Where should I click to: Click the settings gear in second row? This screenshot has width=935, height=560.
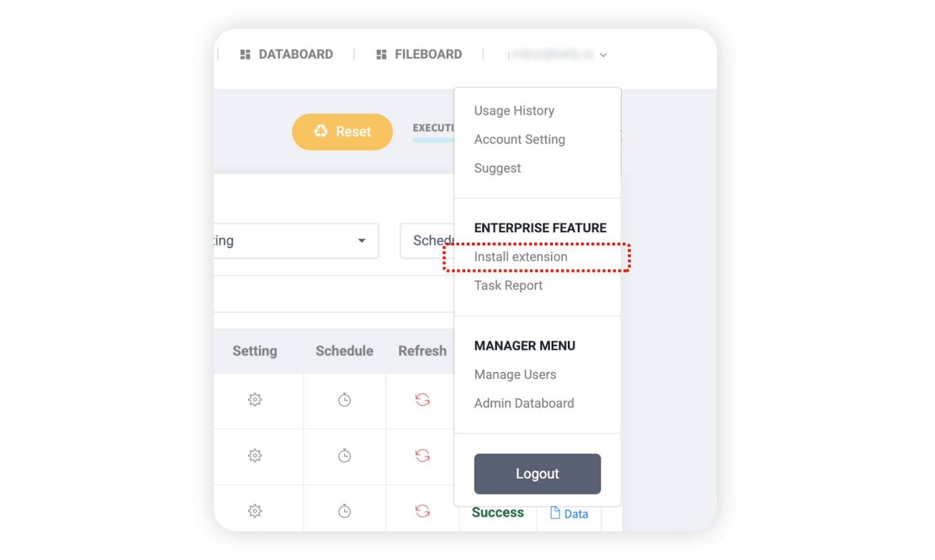pyautogui.click(x=255, y=455)
